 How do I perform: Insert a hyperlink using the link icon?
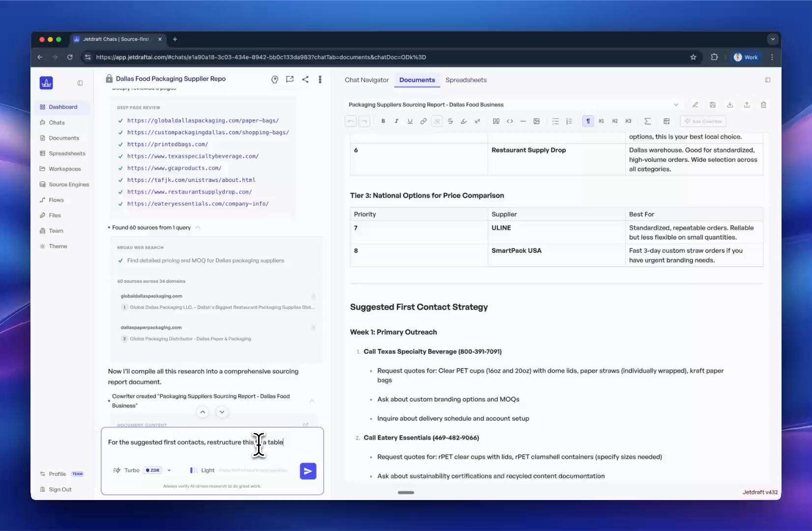click(x=423, y=121)
